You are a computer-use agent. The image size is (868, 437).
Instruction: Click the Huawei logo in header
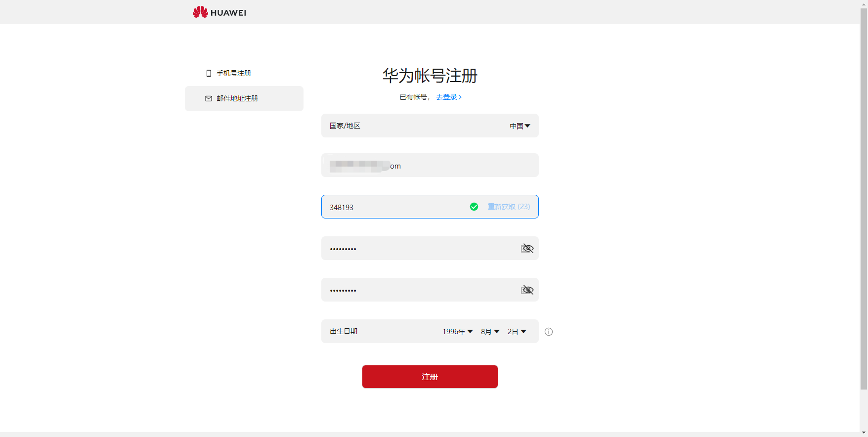(219, 12)
